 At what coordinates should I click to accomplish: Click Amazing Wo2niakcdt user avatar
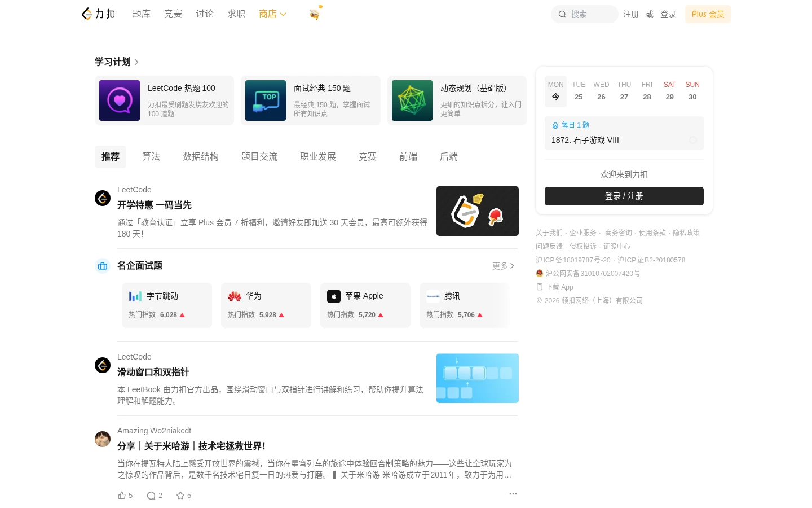[103, 439]
